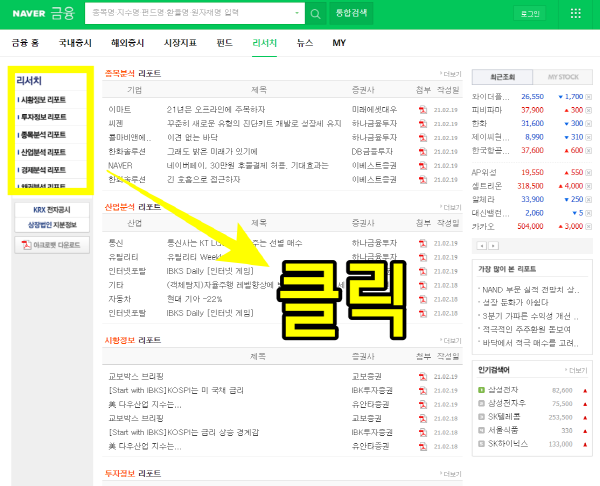Open PDF for 교보박스 브리핑 dated 21.02.19
This screenshot has height=486, width=600.
422,377
